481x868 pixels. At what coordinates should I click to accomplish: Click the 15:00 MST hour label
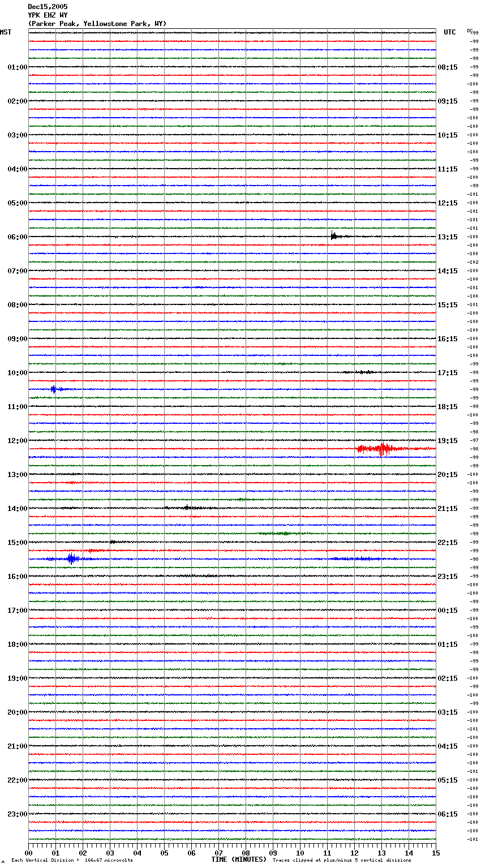(18, 543)
